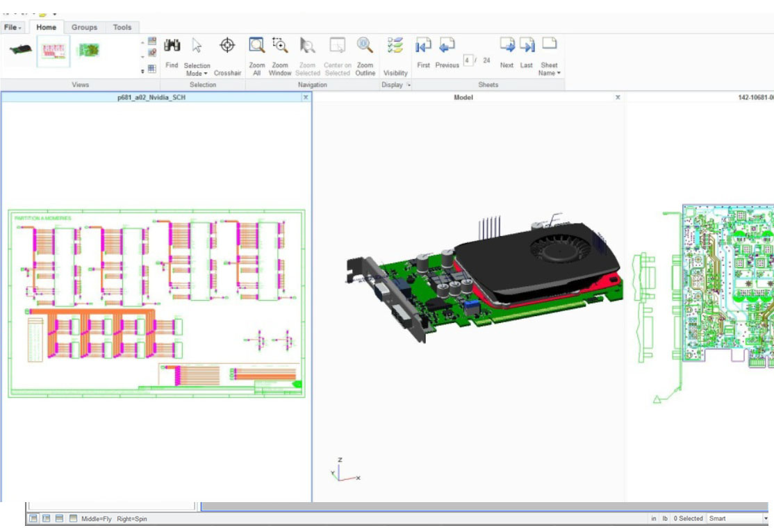Viewport: 774px width, 532px height.
Task: Click the Center on Selected icon
Action: click(338, 45)
